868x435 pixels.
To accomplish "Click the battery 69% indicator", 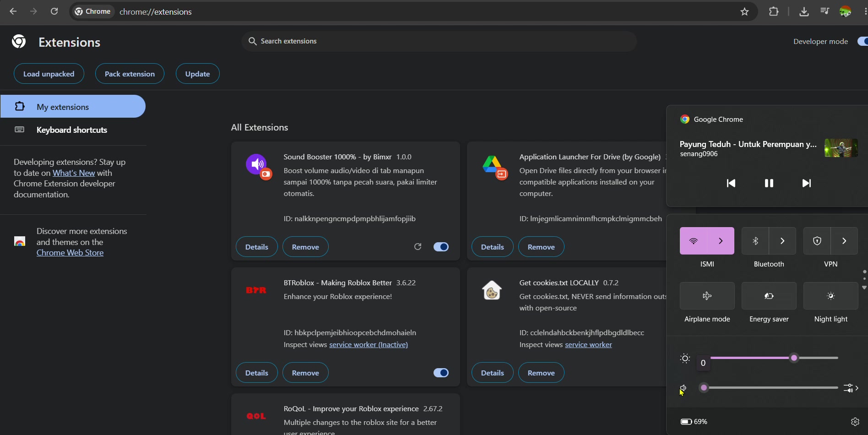I will click(694, 422).
